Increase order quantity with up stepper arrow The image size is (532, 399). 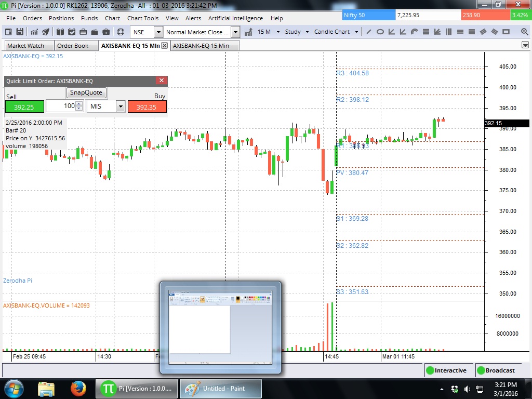tap(79, 104)
